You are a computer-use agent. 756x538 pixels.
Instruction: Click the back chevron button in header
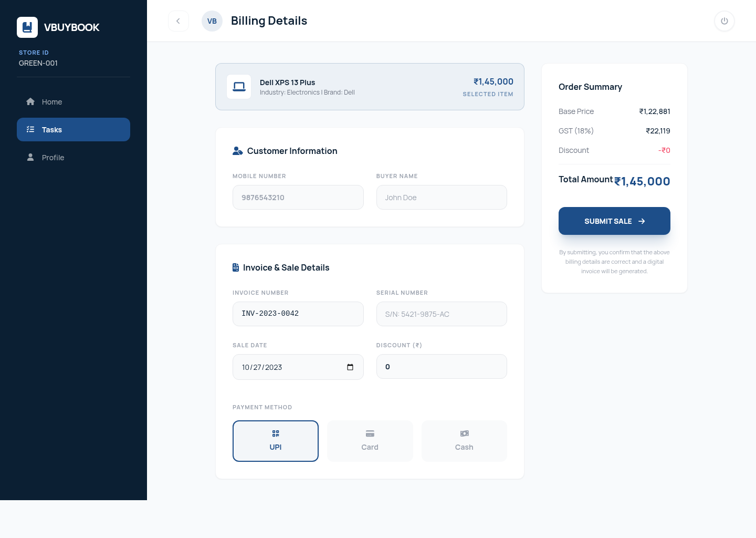[178, 21]
